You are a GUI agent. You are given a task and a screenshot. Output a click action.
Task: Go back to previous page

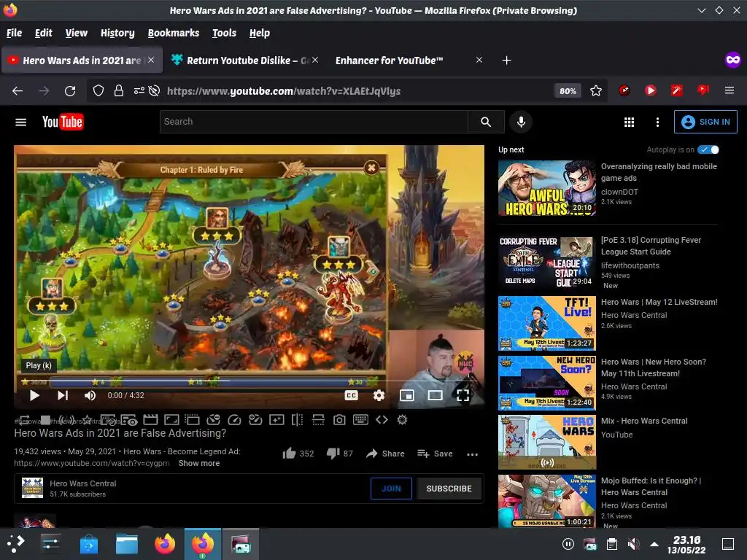[x=18, y=91]
